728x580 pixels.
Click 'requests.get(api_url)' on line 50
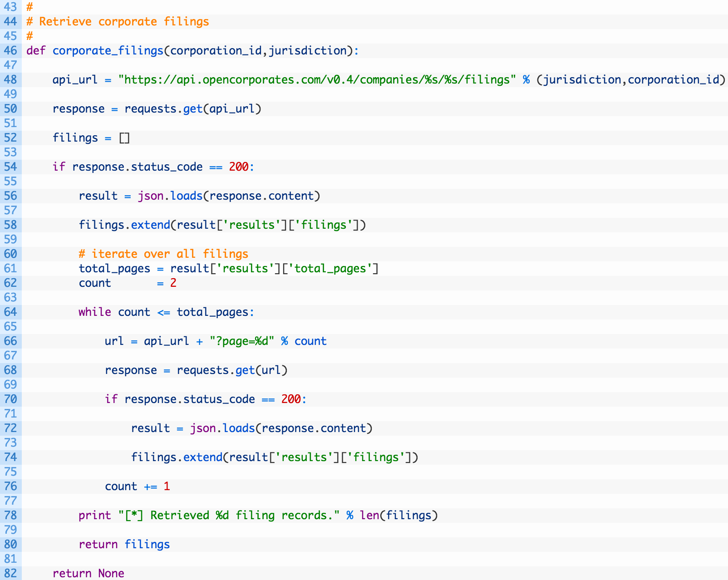[x=193, y=108]
